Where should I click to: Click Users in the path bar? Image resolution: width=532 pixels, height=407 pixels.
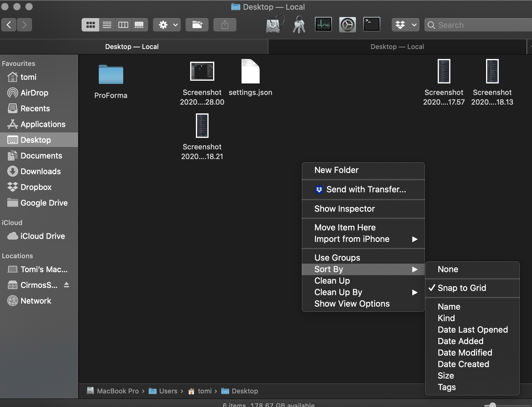click(x=168, y=391)
